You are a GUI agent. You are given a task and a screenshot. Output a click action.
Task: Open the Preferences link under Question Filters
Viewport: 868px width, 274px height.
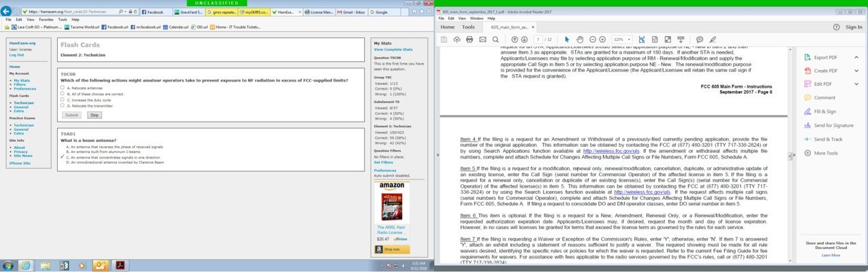click(x=385, y=170)
